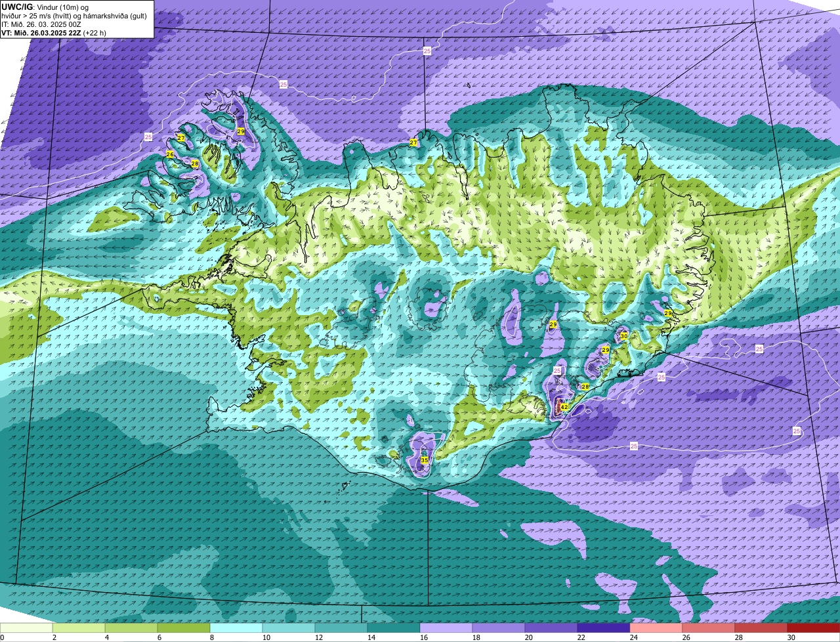The height and width of the screenshot is (642, 840).
Task: Select the yellow 26 gust label on map
Action: click(170, 154)
